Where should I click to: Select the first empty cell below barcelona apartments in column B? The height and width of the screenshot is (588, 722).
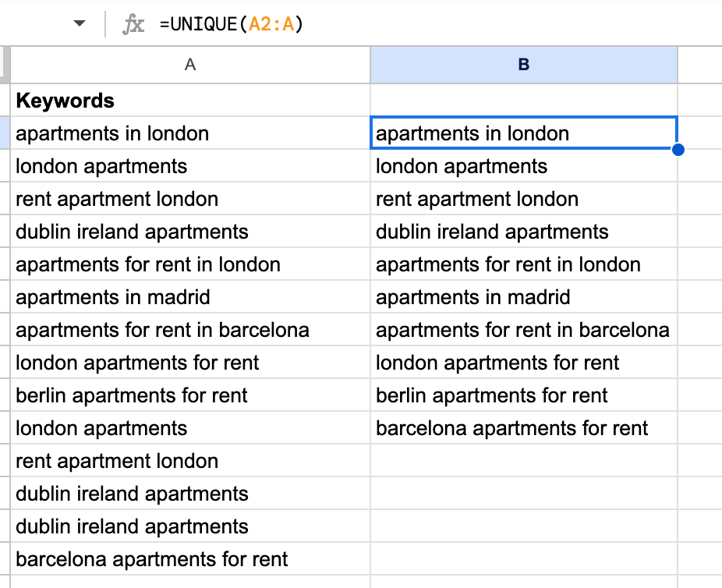coord(523,461)
